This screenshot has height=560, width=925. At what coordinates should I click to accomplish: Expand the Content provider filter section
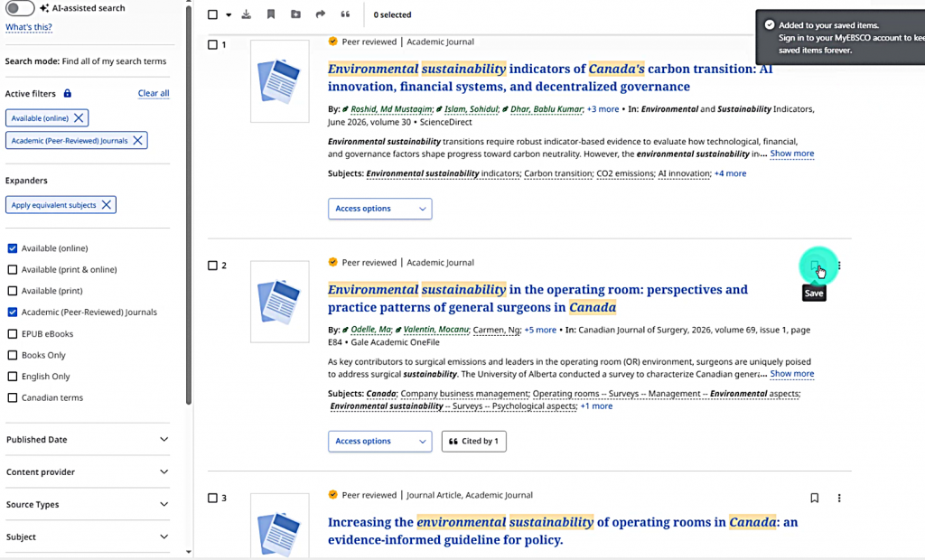(x=88, y=472)
